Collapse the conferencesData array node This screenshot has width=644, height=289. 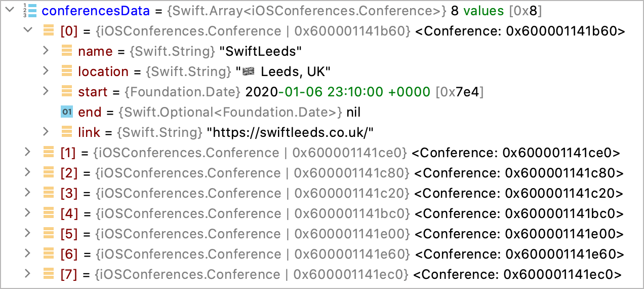click(9, 10)
